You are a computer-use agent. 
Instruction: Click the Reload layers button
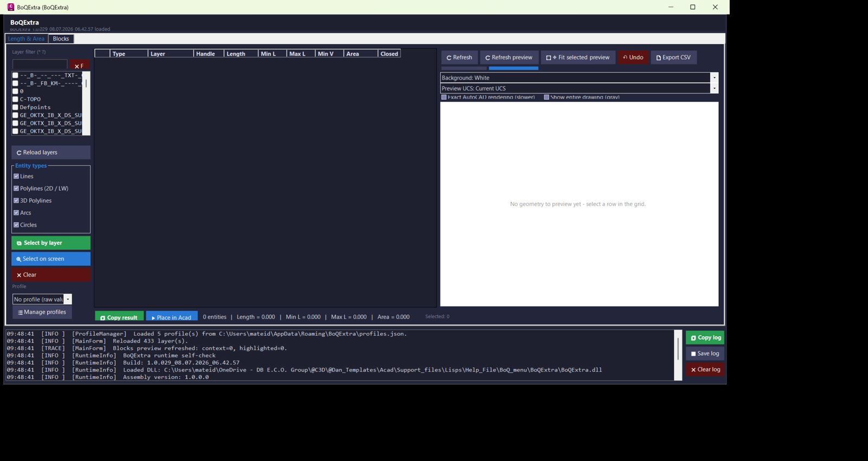[51, 152]
